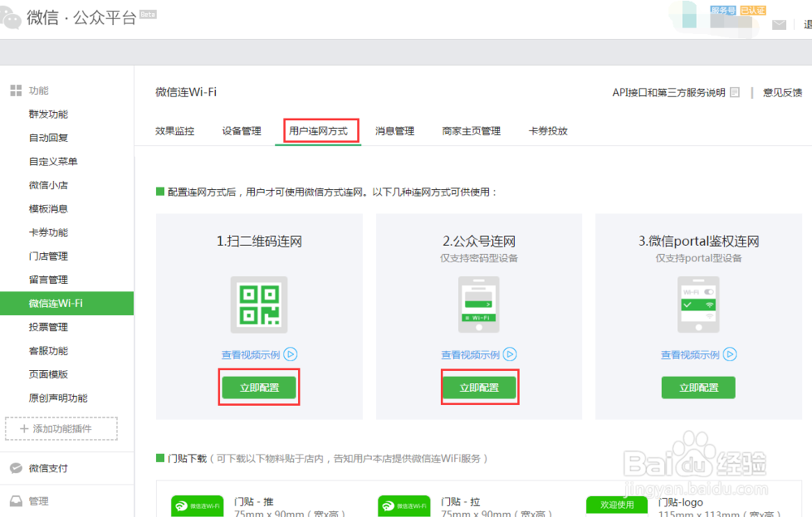812x517 pixels.
Task: Click the WeChat logo icon in header
Action: click(x=11, y=18)
